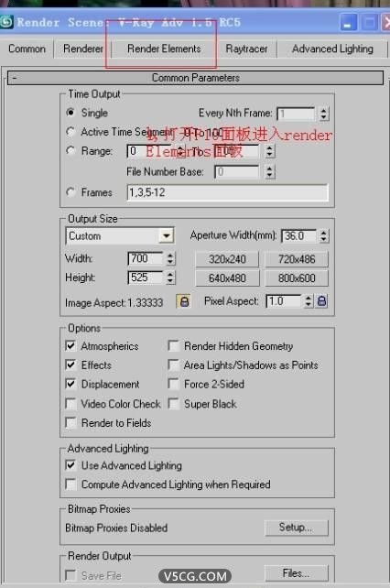Image resolution: width=390 pixels, height=588 pixels.
Task: Enable Render Hidden Geometry checkbox
Action: [x=174, y=345]
